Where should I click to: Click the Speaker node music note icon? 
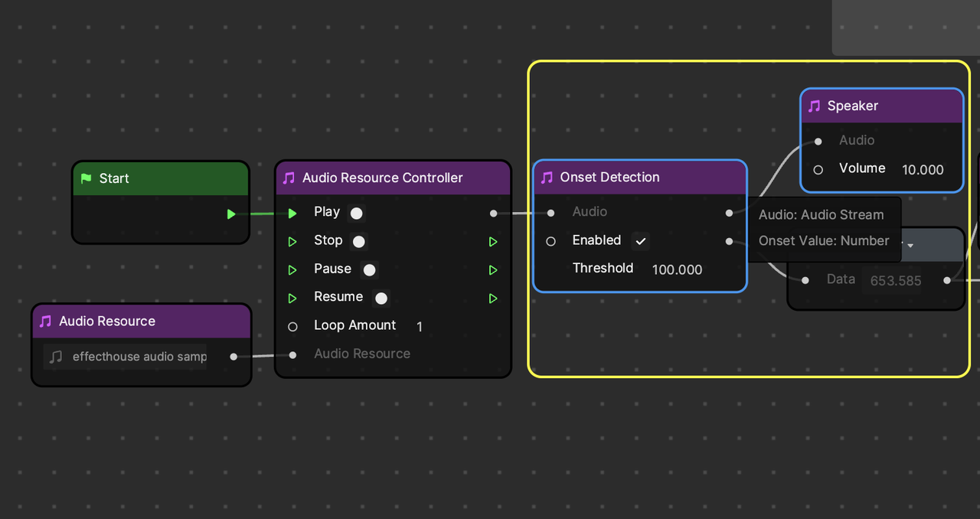pos(814,106)
